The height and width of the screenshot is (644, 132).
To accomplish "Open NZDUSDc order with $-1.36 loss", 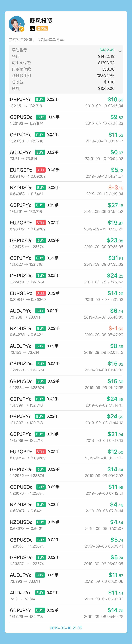I will [x=66, y=331].
